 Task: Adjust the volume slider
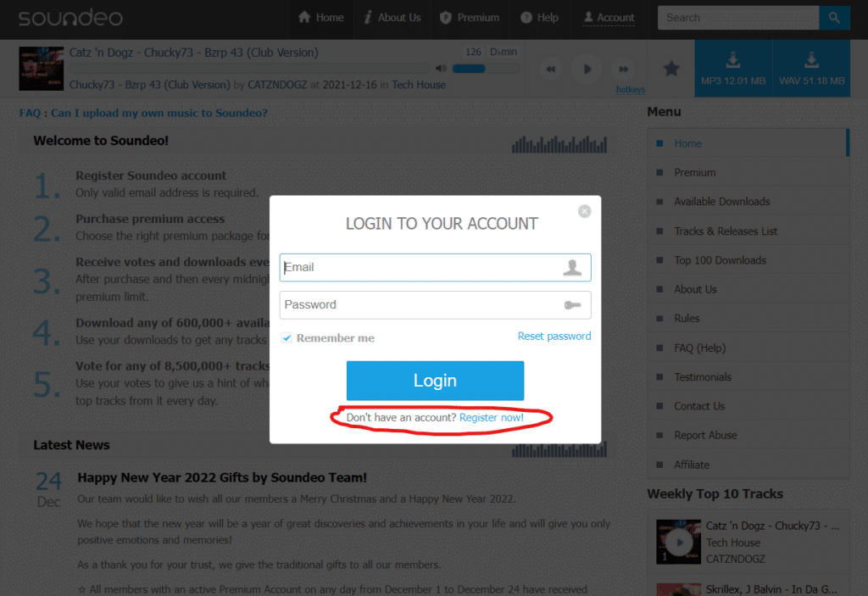click(x=486, y=69)
